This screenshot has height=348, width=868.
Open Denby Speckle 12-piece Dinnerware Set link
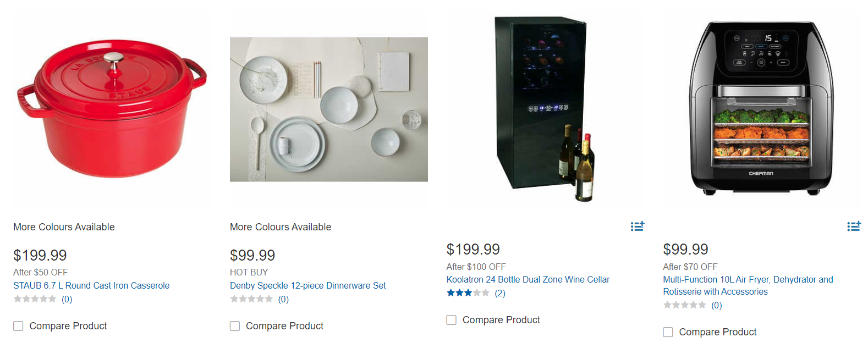(307, 285)
